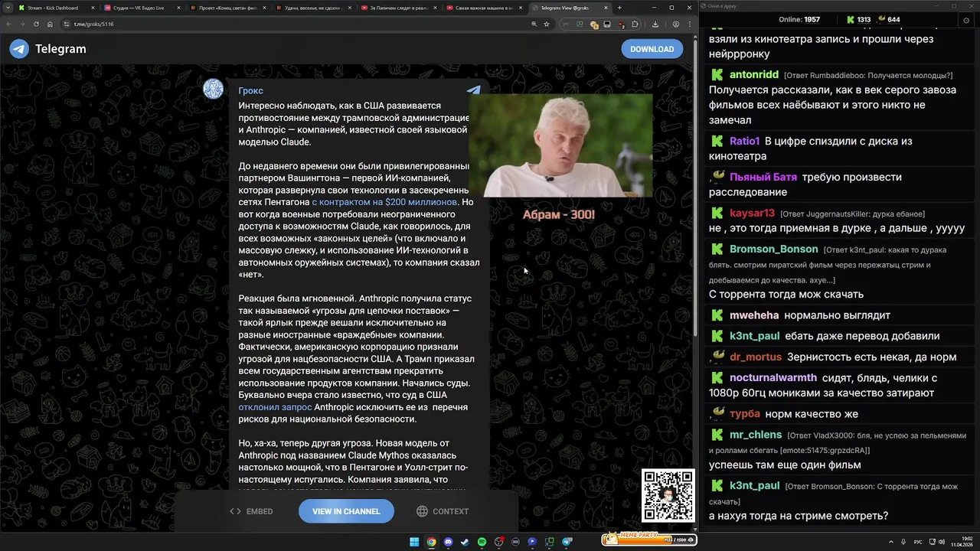
Task: Open the 'отклонил запрос' link
Action: coord(275,407)
